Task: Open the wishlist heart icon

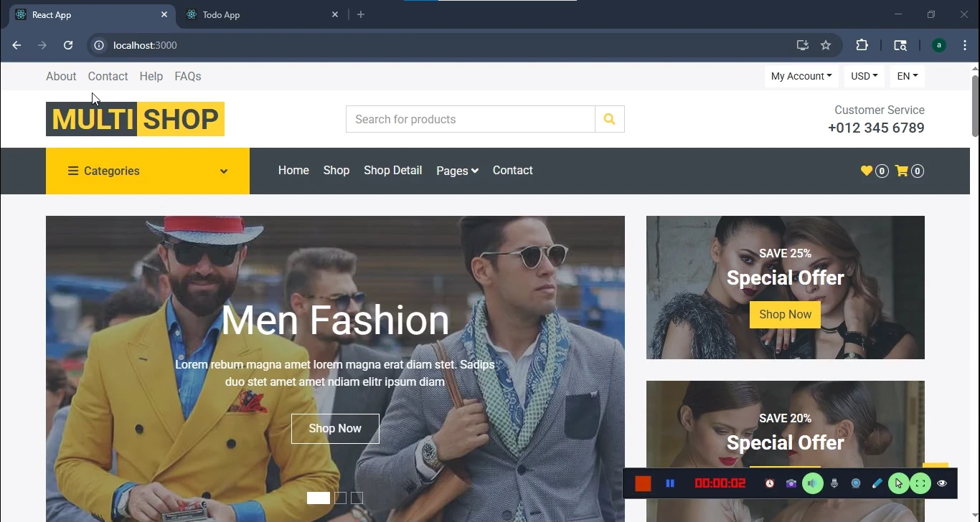Action: point(867,171)
